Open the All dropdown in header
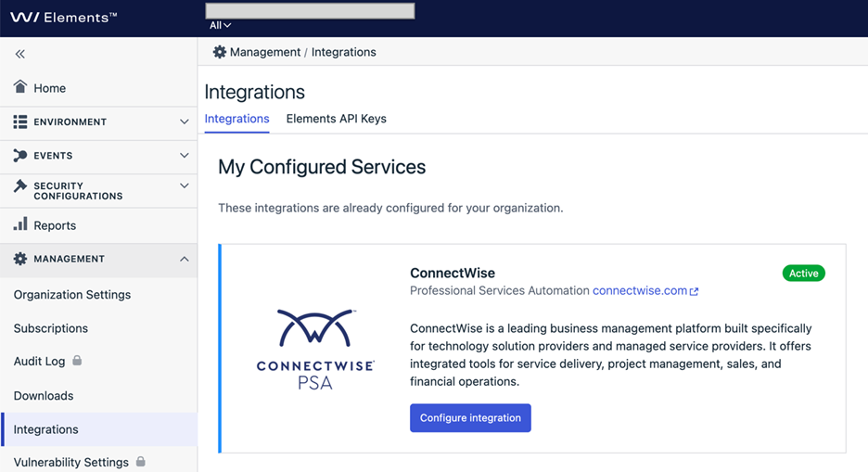 (x=220, y=25)
